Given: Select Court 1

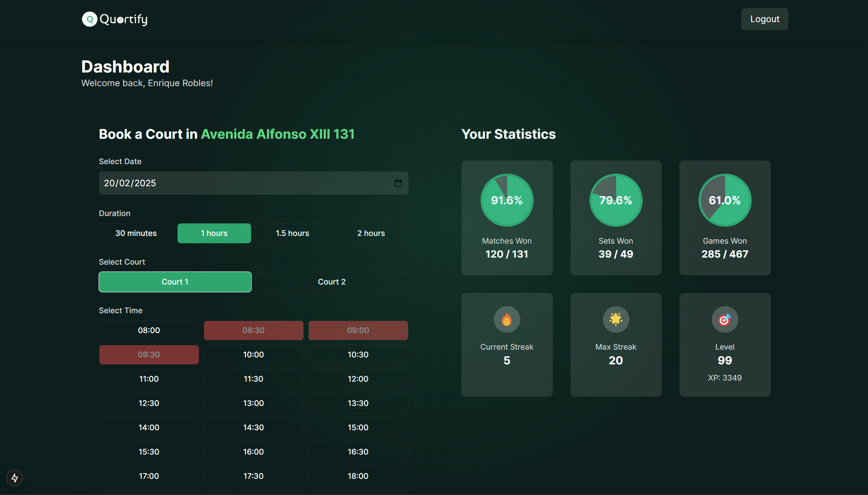Looking at the screenshot, I should pyautogui.click(x=175, y=282).
